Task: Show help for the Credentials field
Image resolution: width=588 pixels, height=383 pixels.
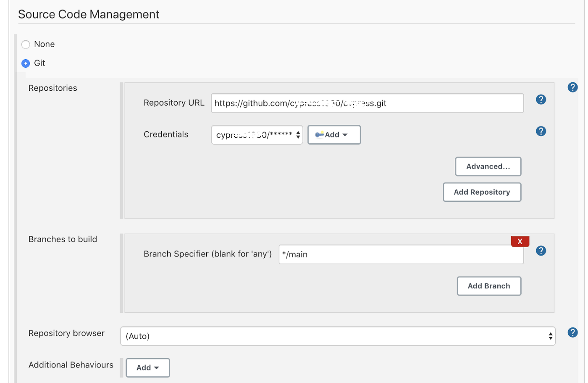Action: (541, 131)
